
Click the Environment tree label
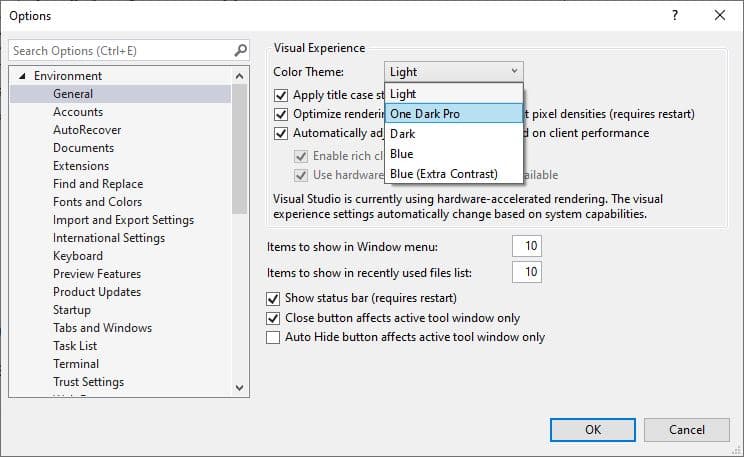[x=68, y=76]
